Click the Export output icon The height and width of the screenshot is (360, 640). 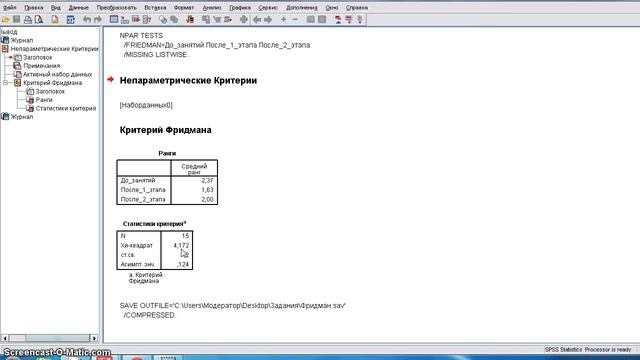point(55,19)
